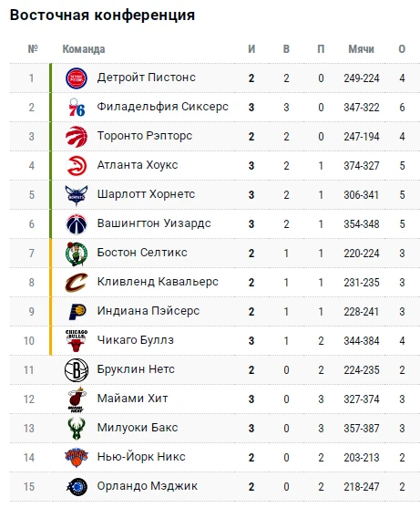Viewport: 420px width, 508px height.
Task: Open the Washington Wizards logo
Action: click(77, 223)
